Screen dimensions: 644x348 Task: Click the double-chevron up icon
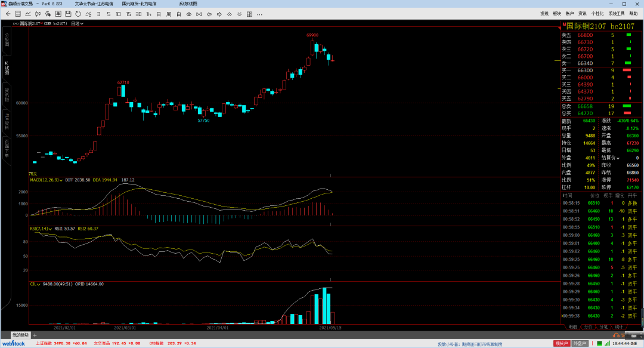[x=229, y=14]
